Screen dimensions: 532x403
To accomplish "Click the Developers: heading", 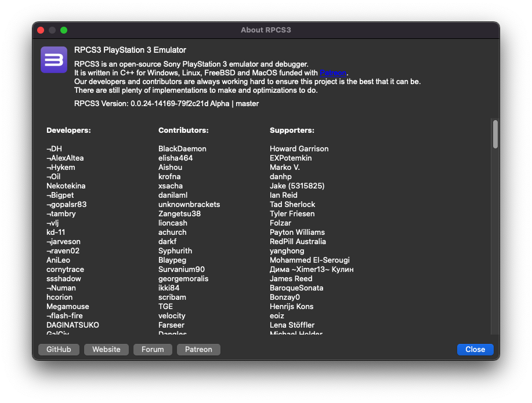I will pyautogui.click(x=68, y=130).
